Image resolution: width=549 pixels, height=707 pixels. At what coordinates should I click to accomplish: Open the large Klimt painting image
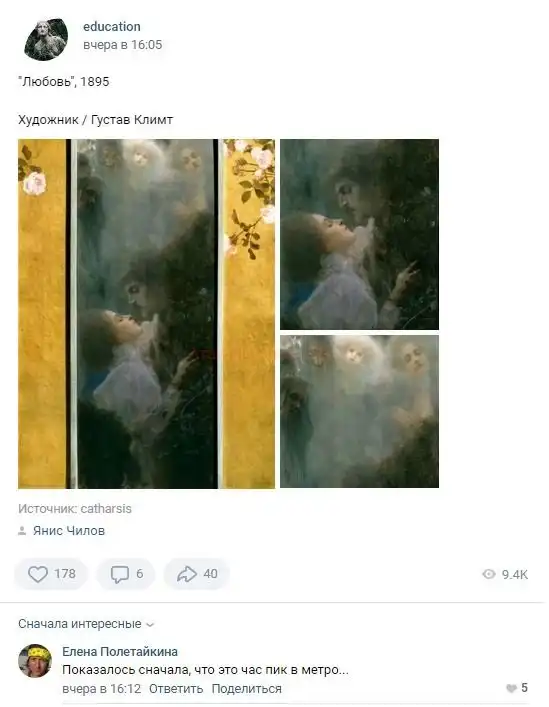[146, 314]
